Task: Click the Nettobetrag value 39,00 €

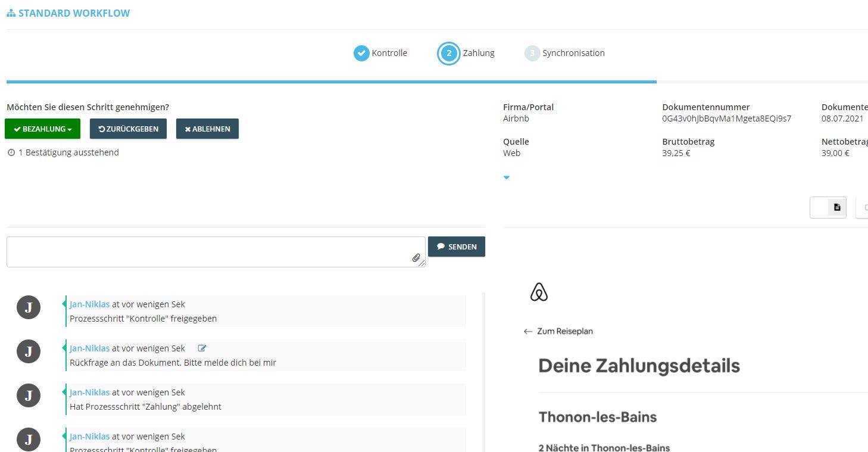Action: (x=835, y=153)
